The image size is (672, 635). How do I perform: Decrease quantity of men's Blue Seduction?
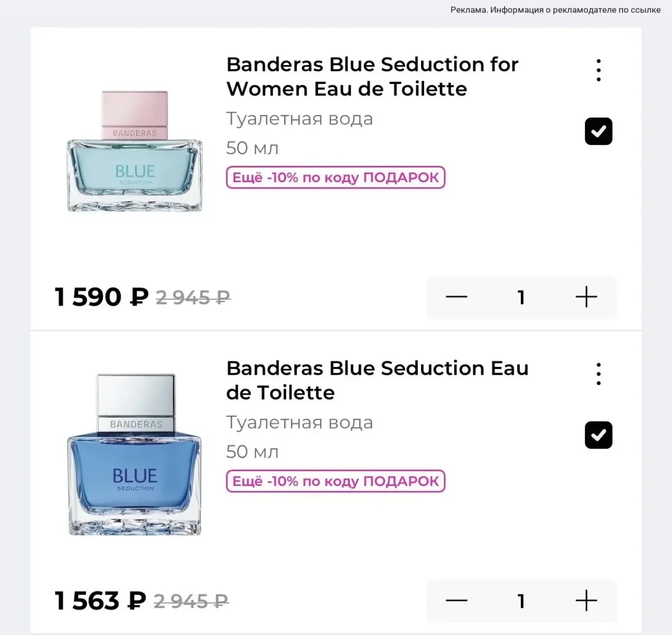(456, 601)
